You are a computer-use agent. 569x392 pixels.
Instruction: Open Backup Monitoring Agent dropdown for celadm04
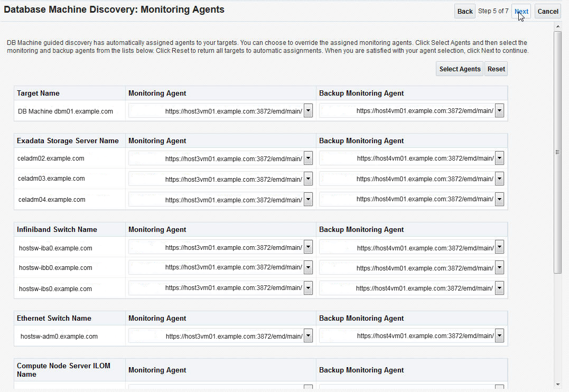click(x=499, y=199)
